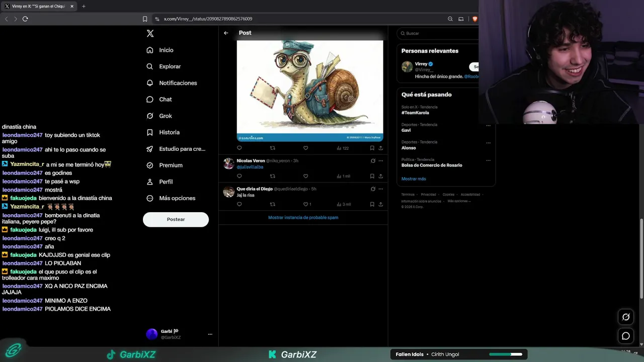Open the Alonso trend
Image resolution: width=644 pixels, height=362 pixels.
pyautogui.click(x=409, y=148)
